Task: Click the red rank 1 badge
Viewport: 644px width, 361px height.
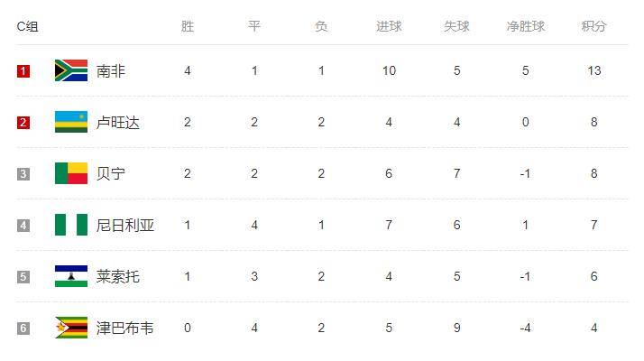Action: (23, 71)
